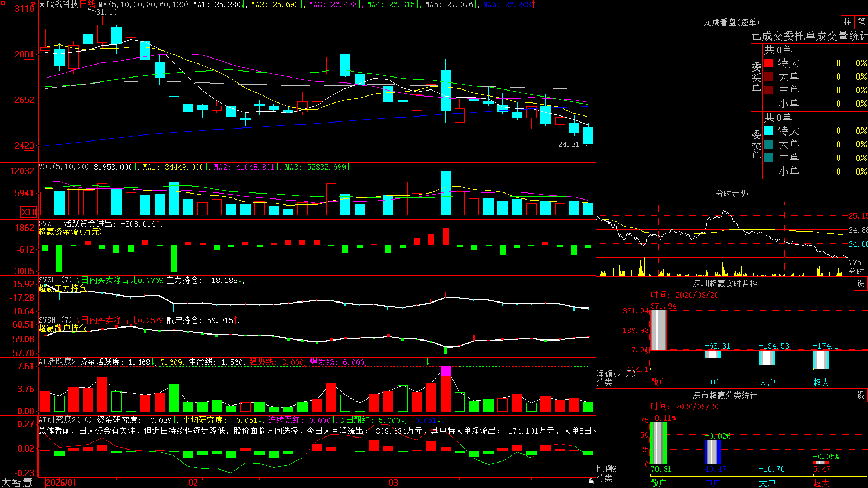Screen dimensions: 868x488
Task: Open 设 settings for 深市超赢分类统计
Action: click(861, 395)
